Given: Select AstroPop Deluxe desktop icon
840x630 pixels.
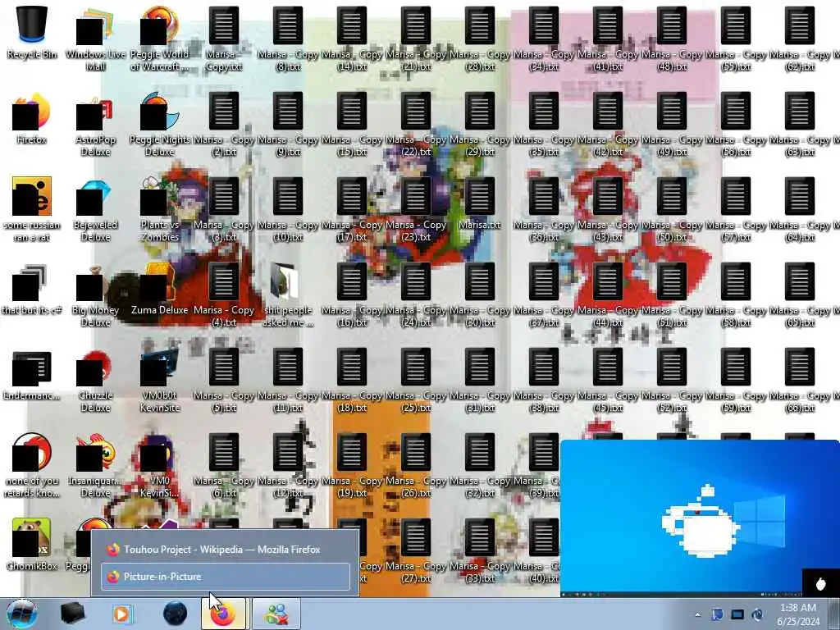Looking at the screenshot, I should (95, 125).
